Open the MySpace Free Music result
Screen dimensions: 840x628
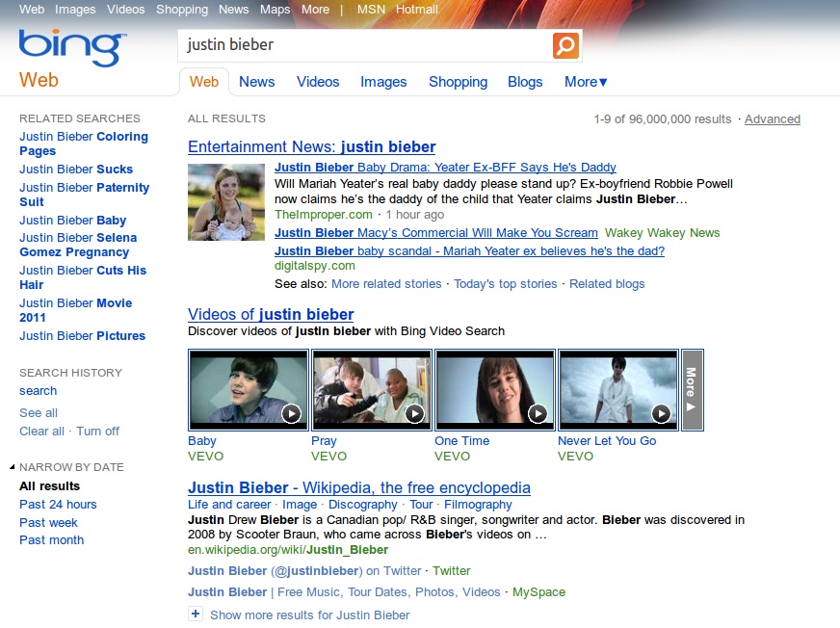344,592
